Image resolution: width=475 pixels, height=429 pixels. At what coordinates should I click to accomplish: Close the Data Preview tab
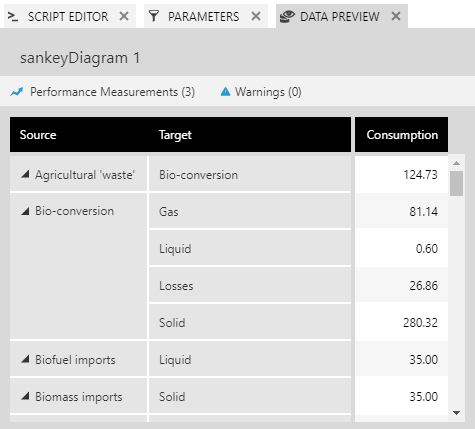[396, 16]
